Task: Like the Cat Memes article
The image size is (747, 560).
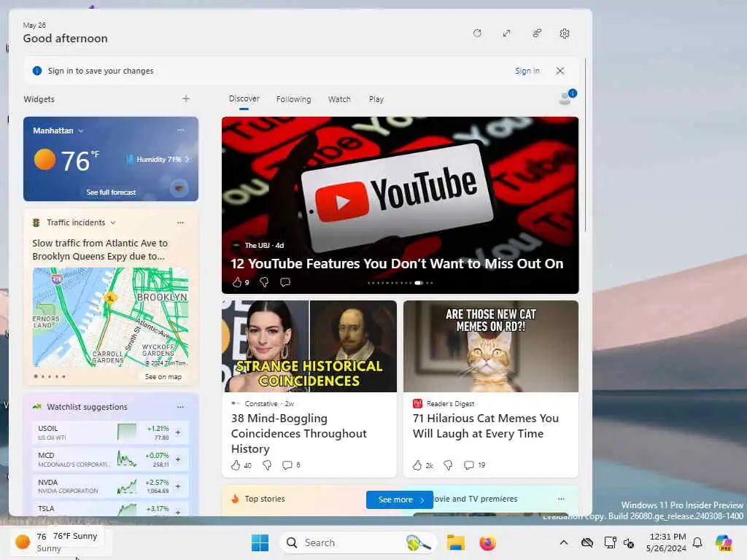Action: 417,465
